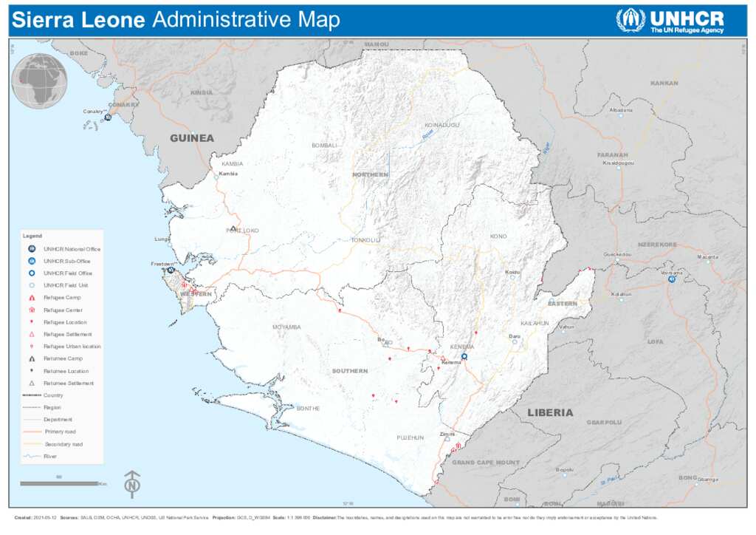Select the UNHCR Sub-Office legend icon
The image size is (756, 535).
coord(32,261)
